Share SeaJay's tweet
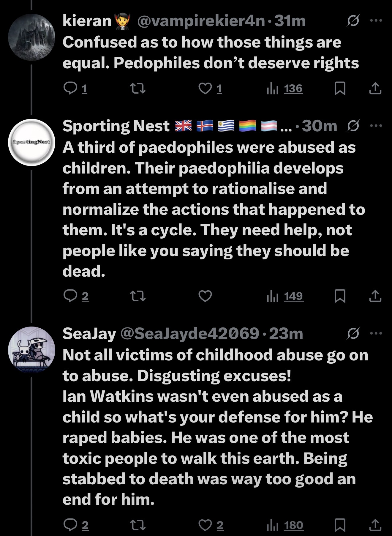The height and width of the screenshot is (536, 392). tap(375, 525)
